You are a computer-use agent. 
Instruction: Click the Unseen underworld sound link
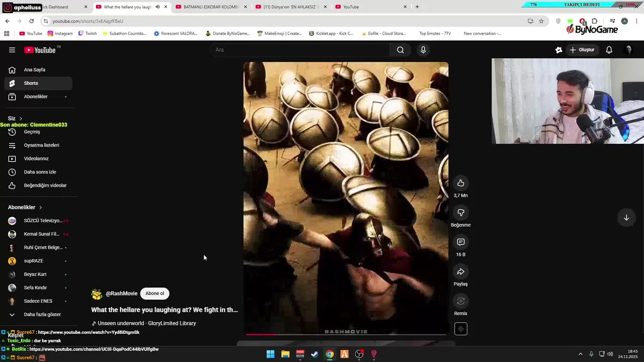click(144, 323)
